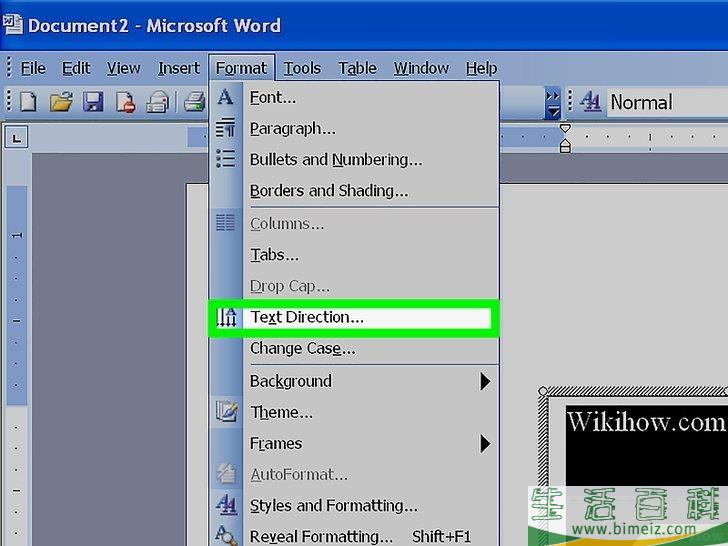Open the Table menu
This screenshot has height=546, width=728.
[357, 68]
